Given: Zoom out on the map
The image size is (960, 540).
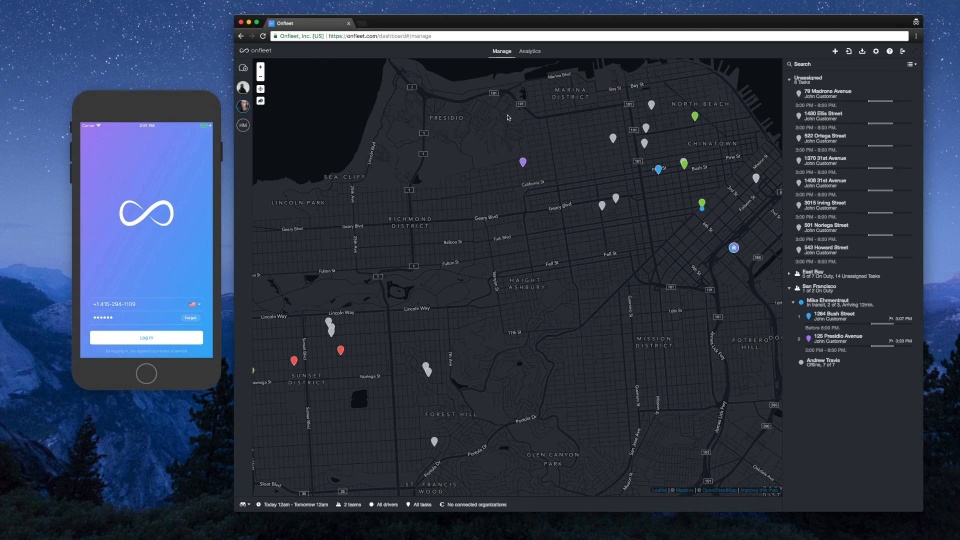Looking at the screenshot, I should click(260, 76).
